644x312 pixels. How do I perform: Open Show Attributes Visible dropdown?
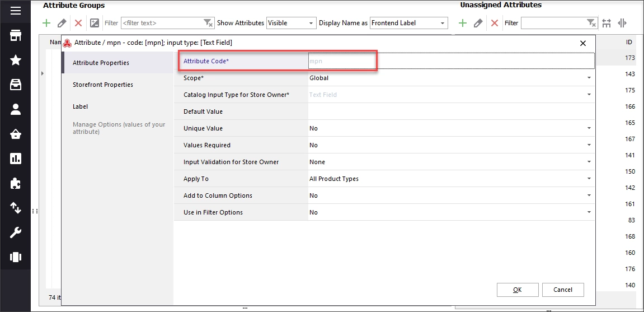291,23
